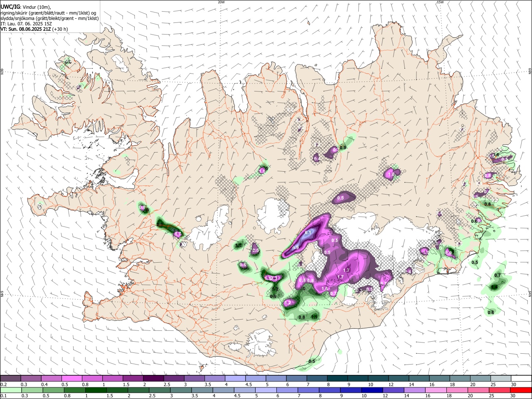Click the 16–18 gray-teal swatch in the top legend row

pyautogui.click(x=439, y=378)
